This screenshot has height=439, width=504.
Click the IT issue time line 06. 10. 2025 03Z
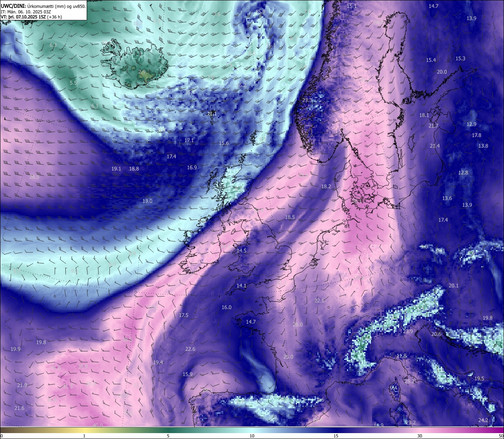[x=26, y=12]
